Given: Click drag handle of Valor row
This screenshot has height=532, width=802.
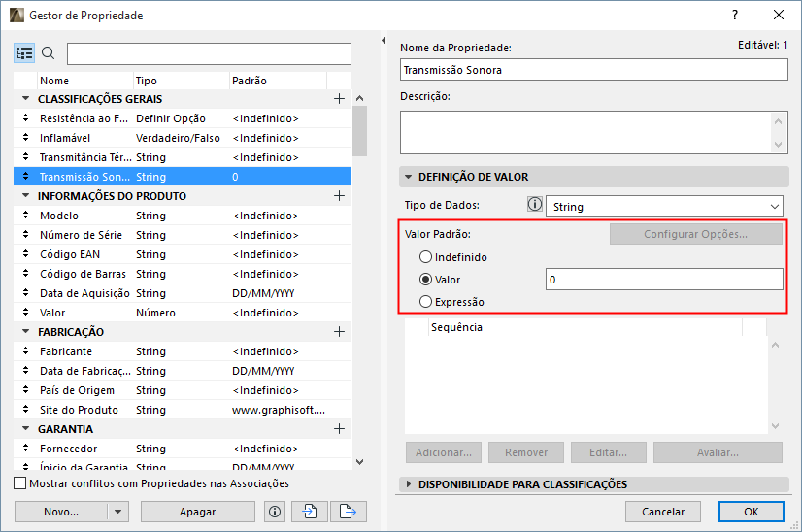Looking at the screenshot, I should click(x=25, y=313).
